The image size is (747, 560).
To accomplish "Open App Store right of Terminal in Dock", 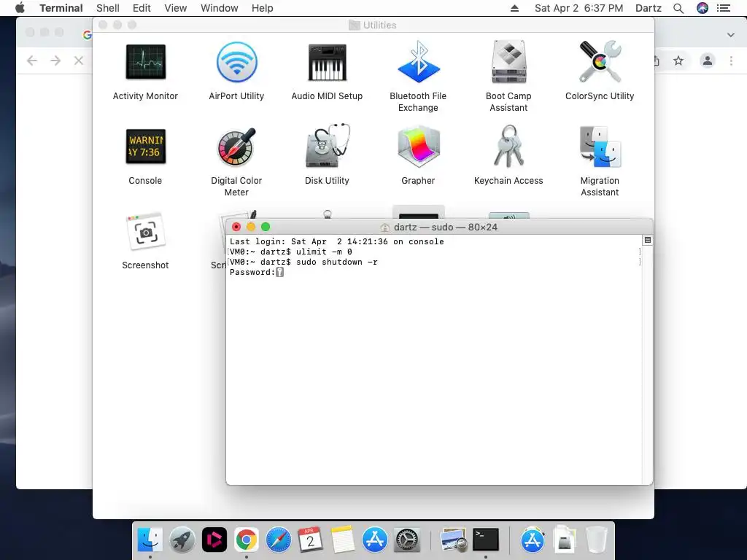I will click(x=532, y=540).
